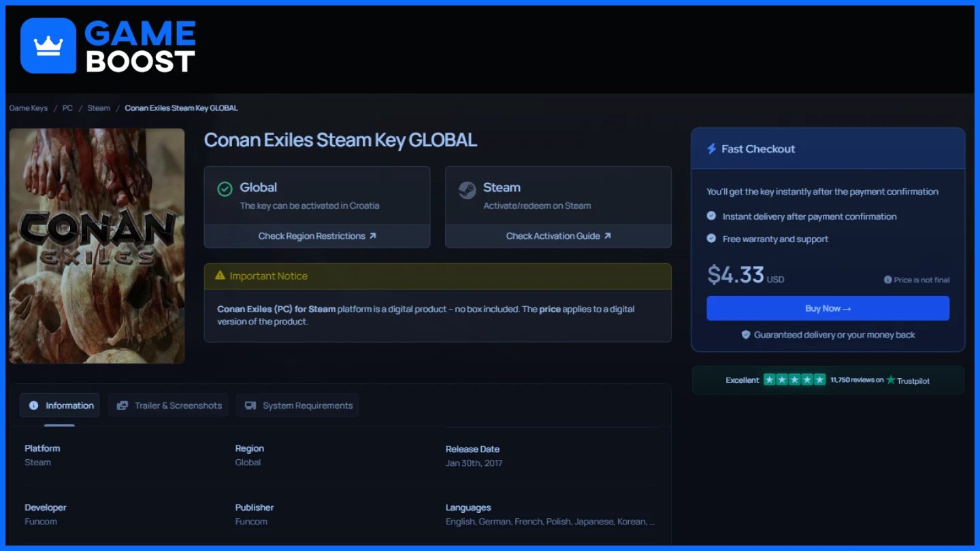This screenshot has width=980, height=551.
Task: Click the check icon beside Instant delivery
Action: coord(711,216)
